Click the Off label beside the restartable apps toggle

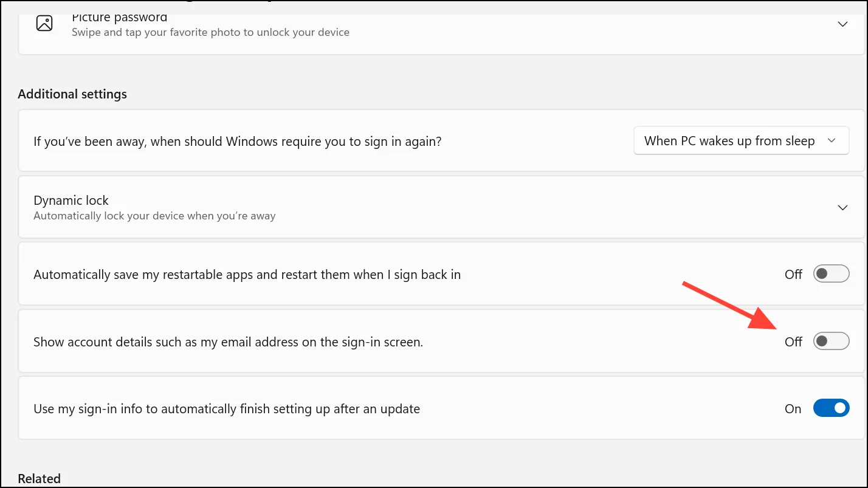(793, 275)
